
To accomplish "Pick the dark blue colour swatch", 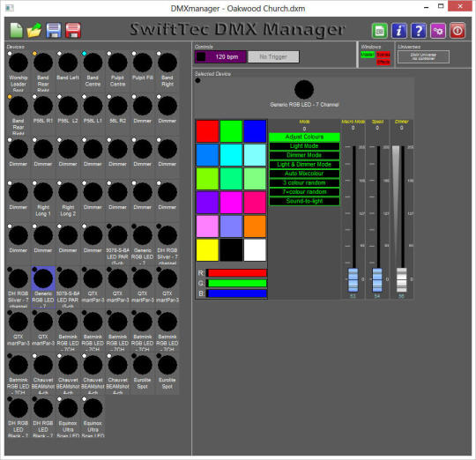I will coord(255,131).
